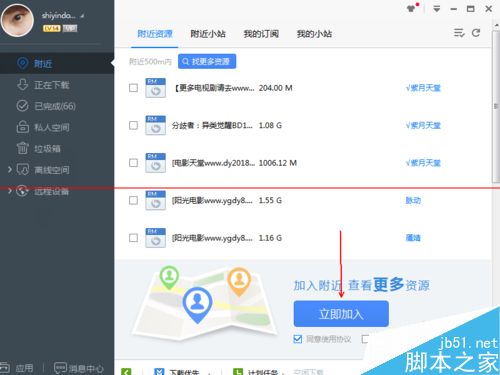Image resolution: width=500 pixels, height=375 pixels.
Task: Click file name 分歧者：异类觉醒BD1...
Action: point(212,125)
